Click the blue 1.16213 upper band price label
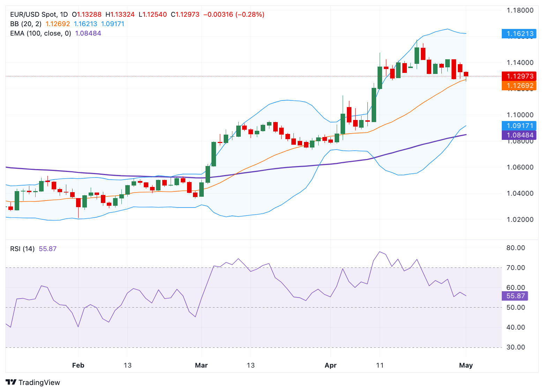This screenshot has height=392, width=544. [519, 34]
